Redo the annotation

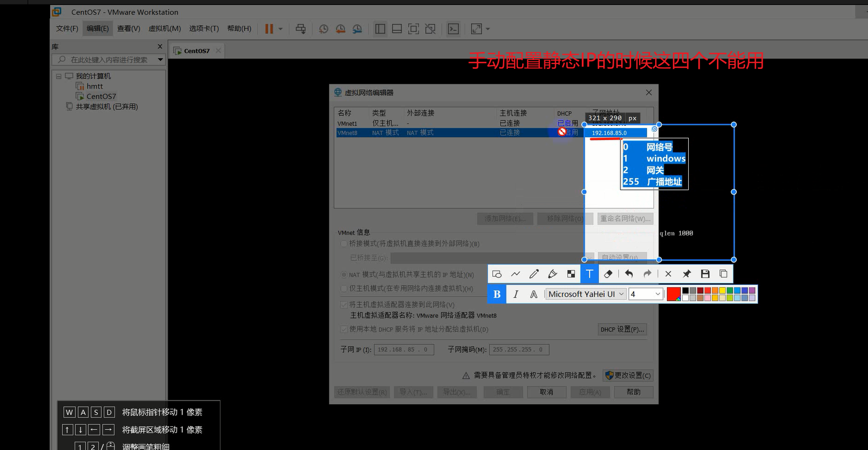[647, 274]
